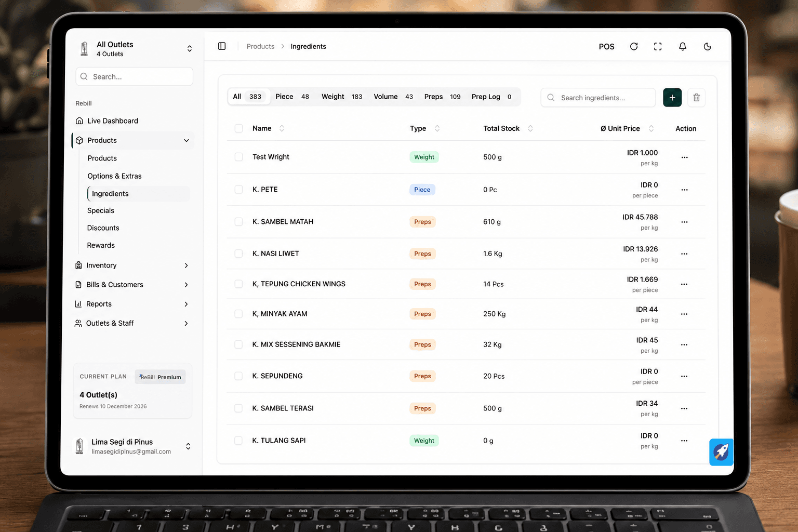Tick the K. SEPUNDENG checkbox
The height and width of the screenshot is (532, 798).
tap(238, 376)
